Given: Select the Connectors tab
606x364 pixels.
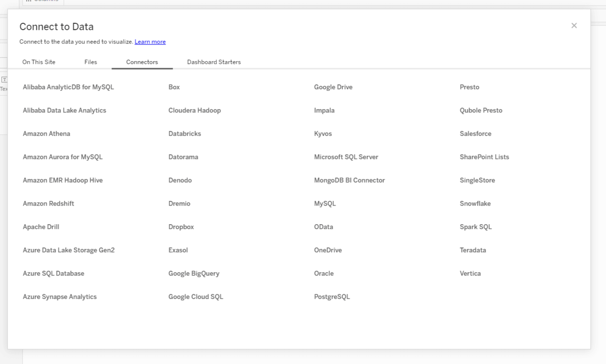Looking at the screenshot, I should [x=142, y=62].
